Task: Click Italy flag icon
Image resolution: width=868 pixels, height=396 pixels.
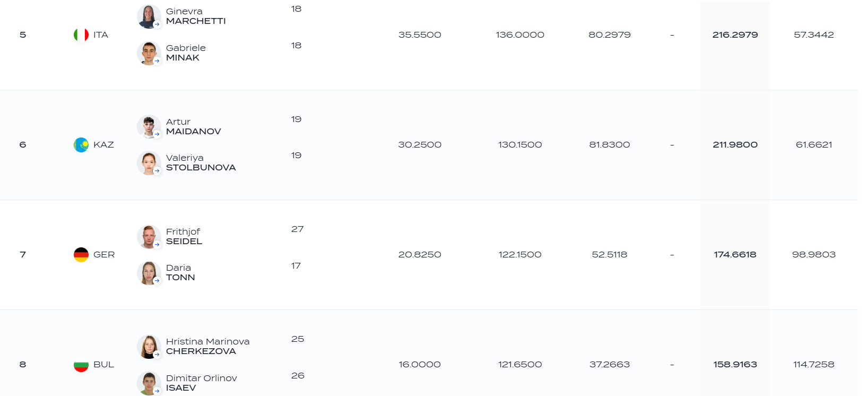Action: click(x=81, y=35)
